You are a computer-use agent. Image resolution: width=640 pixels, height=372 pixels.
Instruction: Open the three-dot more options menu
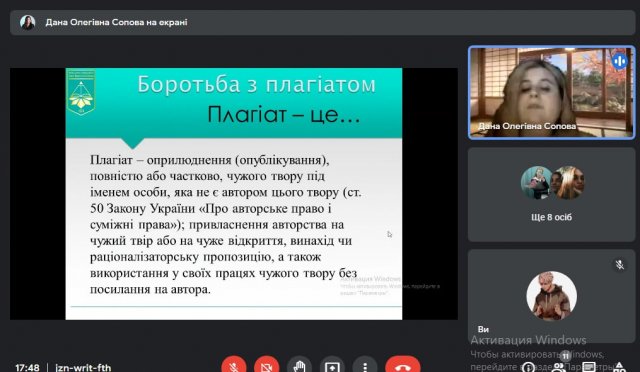pos(365,366)
